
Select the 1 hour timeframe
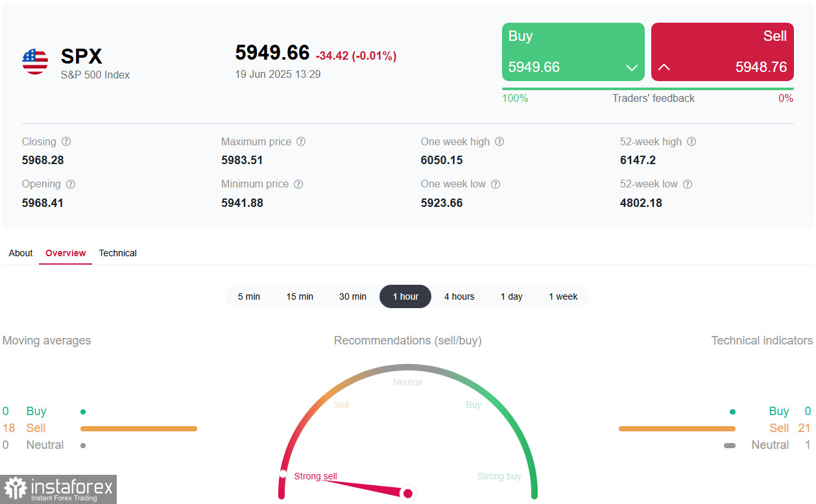[405, 296]
